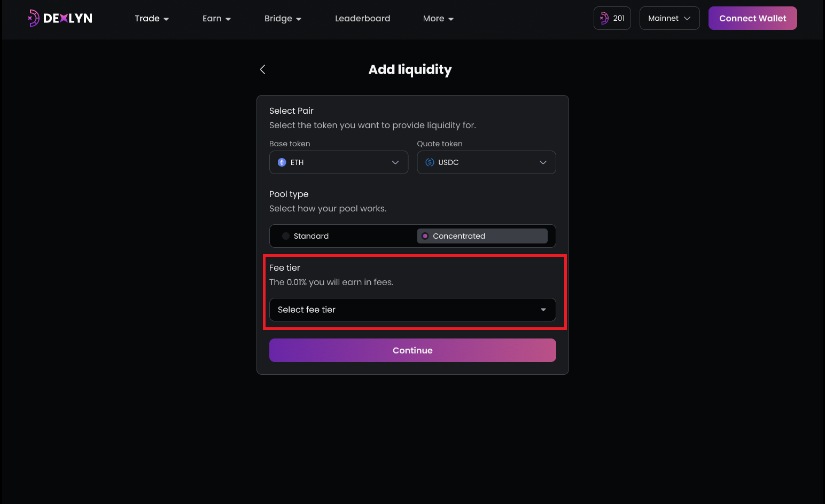The image size is (825, 504).
Task: Click the chevron in Base token field
Action: click(395, 162)
